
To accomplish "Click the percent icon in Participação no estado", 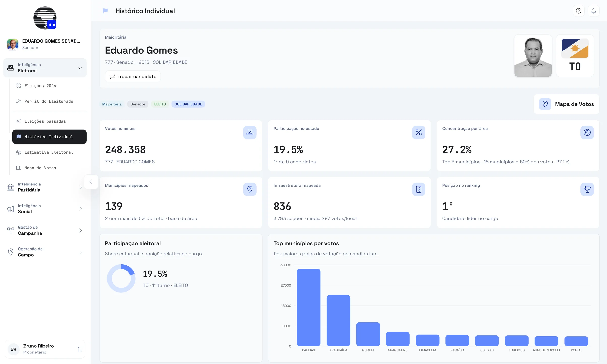I will pos(419,132).
